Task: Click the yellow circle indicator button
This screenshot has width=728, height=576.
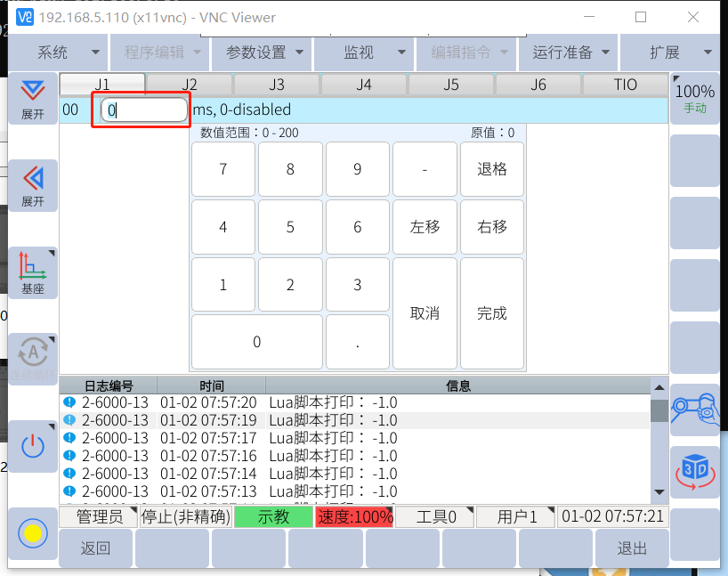Action: pos(33,533)
